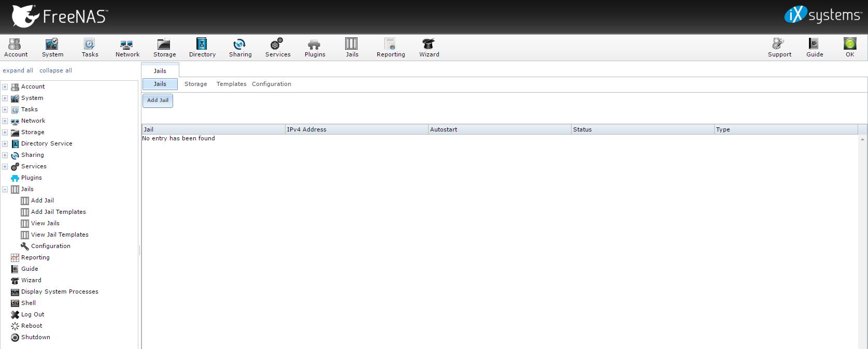Image resolution: width=868 pixels, height=349 pixels.
Task: Expand the Services tree node
Action: 5,167
